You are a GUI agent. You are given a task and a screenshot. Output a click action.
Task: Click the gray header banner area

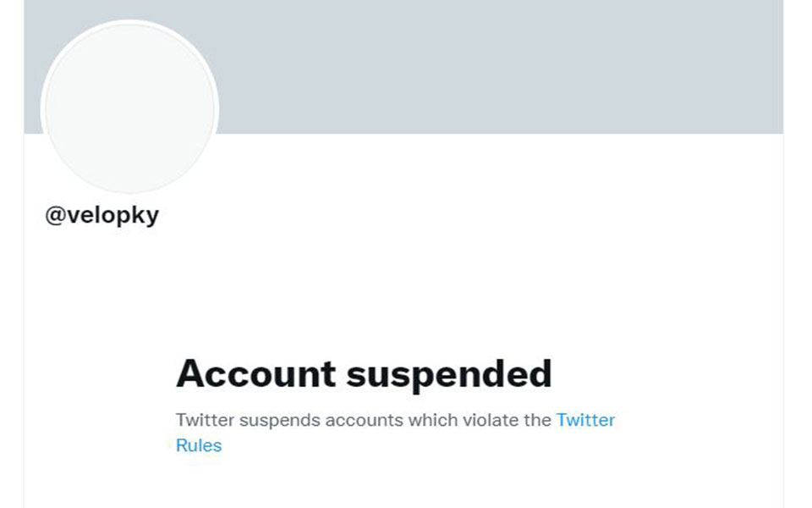tap(507, 68)
